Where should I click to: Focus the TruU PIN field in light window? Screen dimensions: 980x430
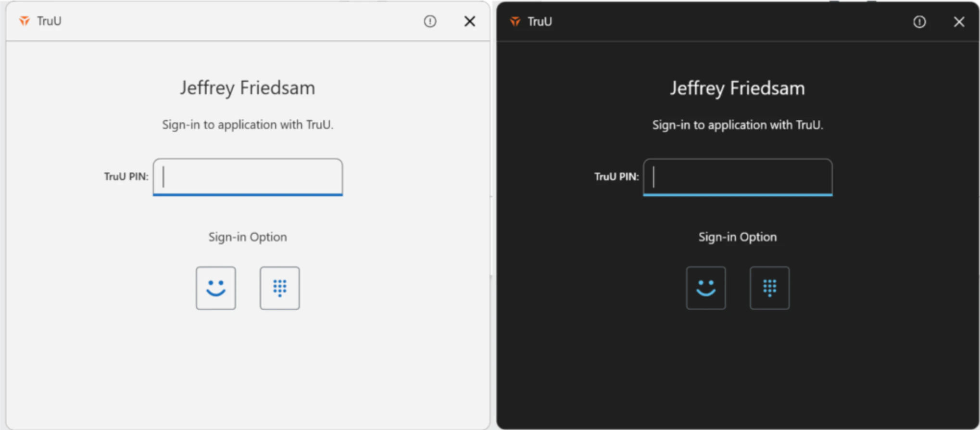(x=248, y=177)
